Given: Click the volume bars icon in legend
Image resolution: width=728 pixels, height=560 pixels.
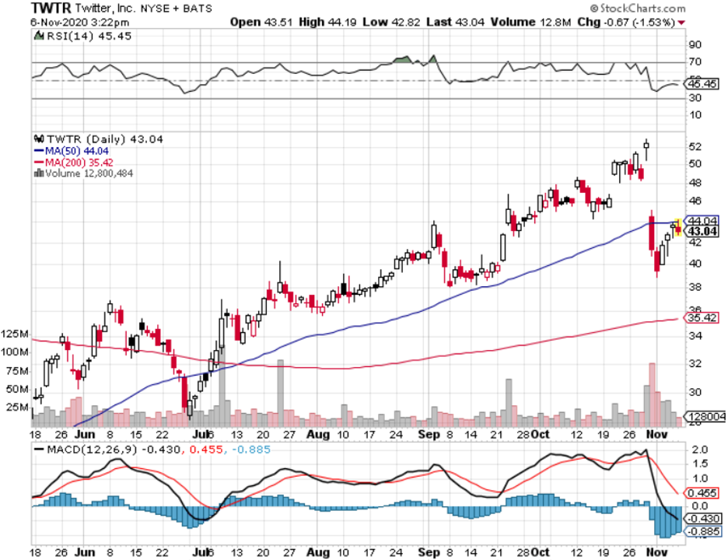Looking at the screenshot, I should tap(39, 173).
